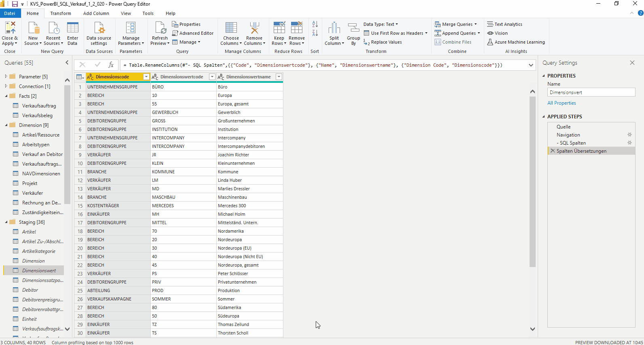
Task: Open the New Source icon
Action: 33,28
